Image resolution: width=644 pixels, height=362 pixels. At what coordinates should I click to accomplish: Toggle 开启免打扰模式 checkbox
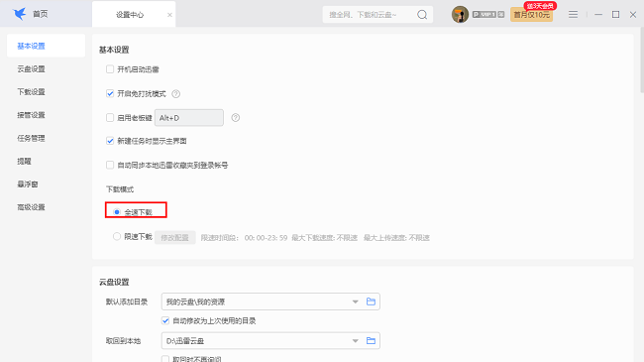pos(110,94)
